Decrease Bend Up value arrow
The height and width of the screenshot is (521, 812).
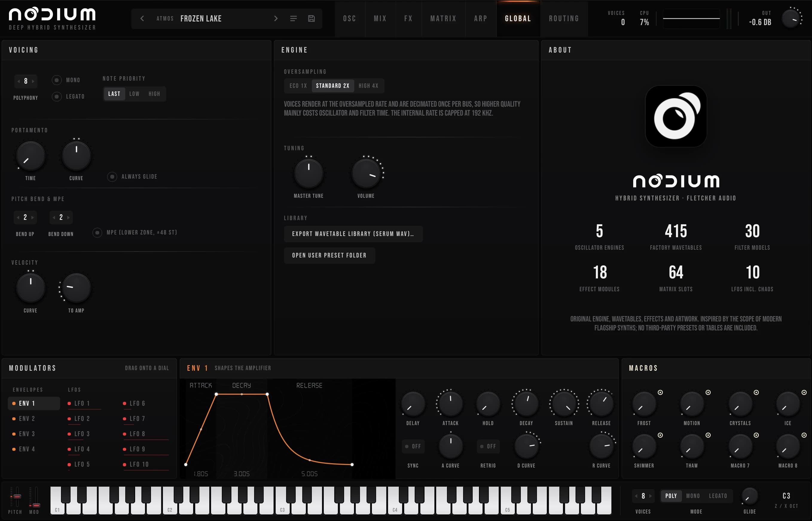(x=18, y=217)
